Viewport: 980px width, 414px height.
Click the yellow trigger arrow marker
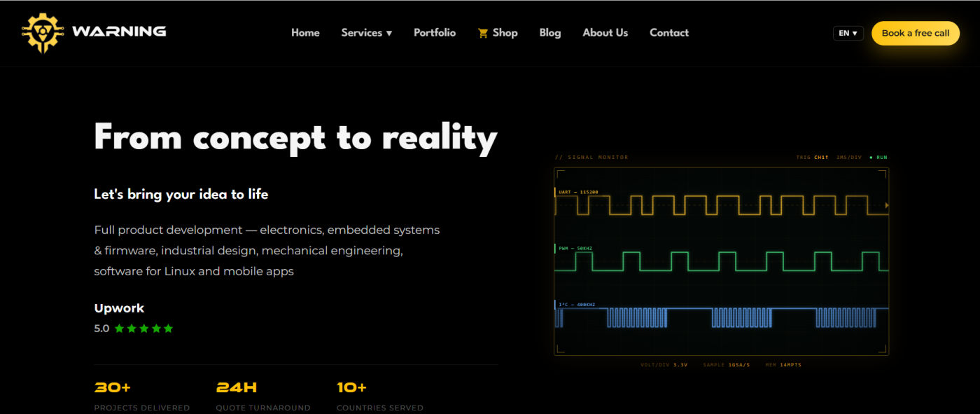[x=887, y=205]
